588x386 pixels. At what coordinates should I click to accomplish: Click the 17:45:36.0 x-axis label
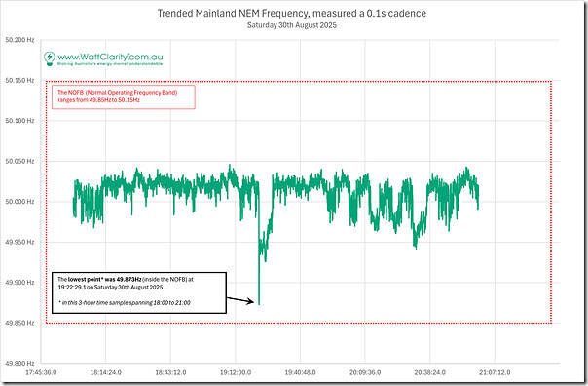pos(41,372)
